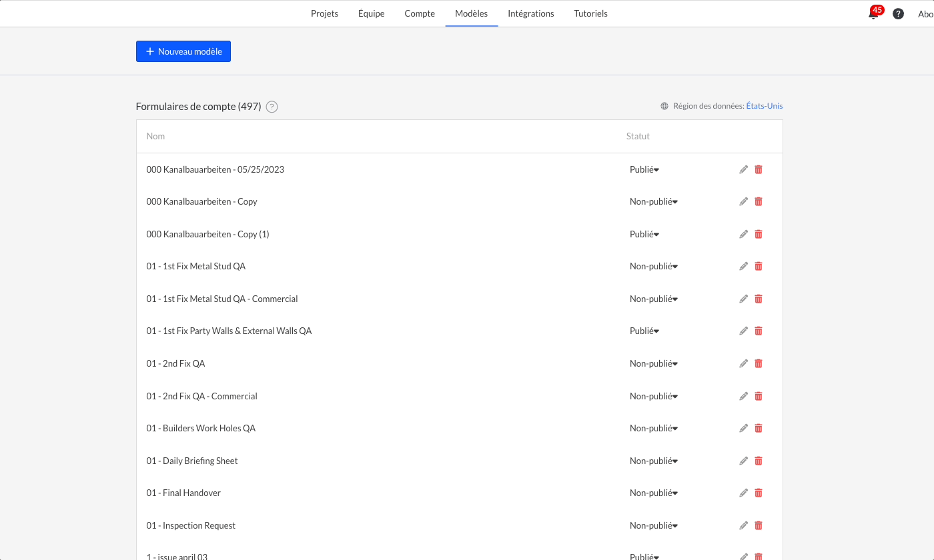Delete the 01 - 2nd Fix QA - Commercial template
This screenshot has width=934, height=560.
(x=759, y=396)
